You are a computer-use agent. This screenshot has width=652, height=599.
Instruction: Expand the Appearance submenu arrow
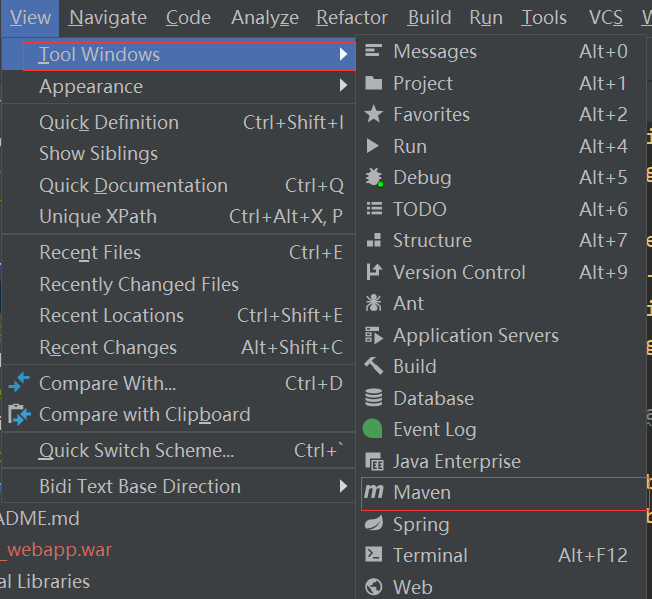343,85
